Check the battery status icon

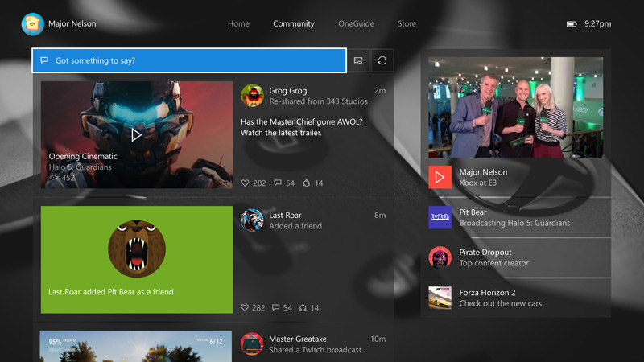572,24
